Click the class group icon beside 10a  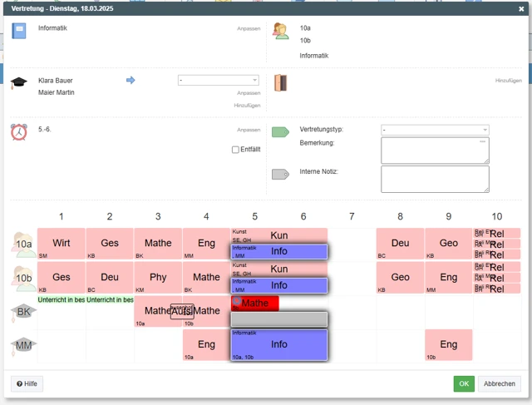tap(280, 31)
